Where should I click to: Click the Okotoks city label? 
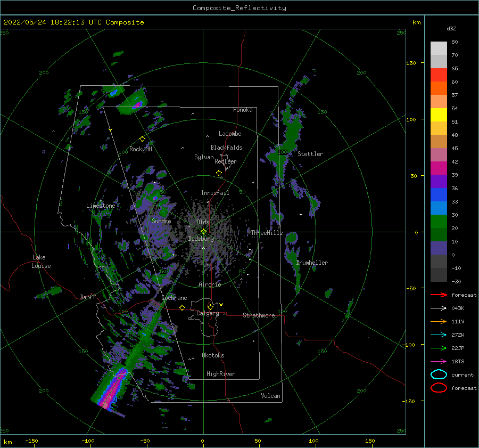213,355
